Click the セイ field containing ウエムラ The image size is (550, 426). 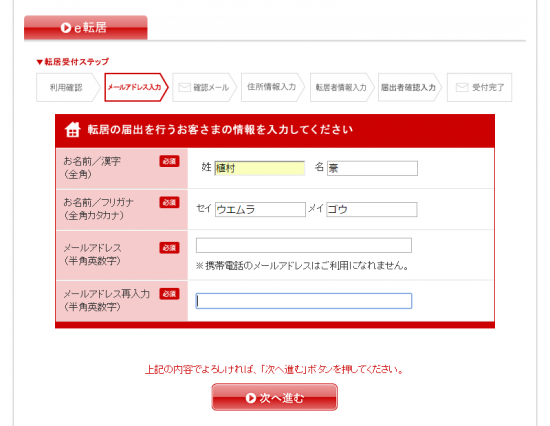260,209
